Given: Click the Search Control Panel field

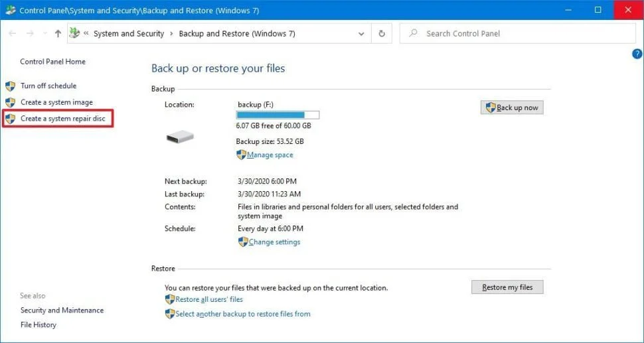Looking at the screenshot, I should 518,34.
